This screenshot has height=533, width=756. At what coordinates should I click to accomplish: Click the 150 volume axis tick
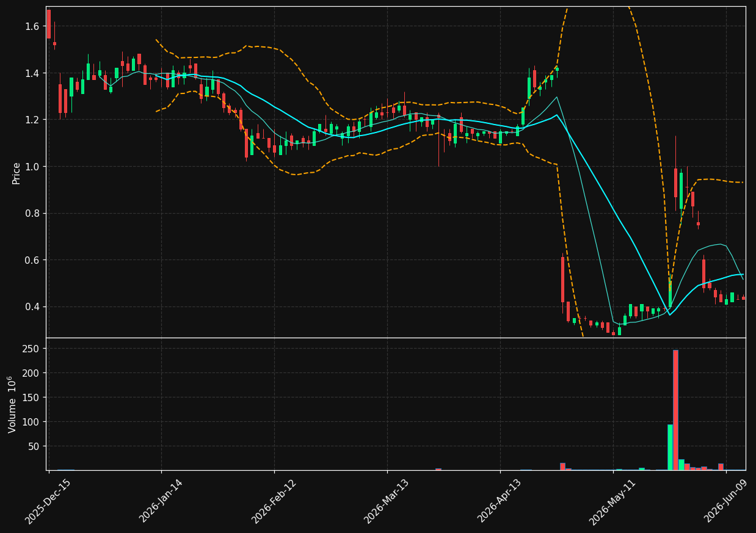[x=32, y=397]
